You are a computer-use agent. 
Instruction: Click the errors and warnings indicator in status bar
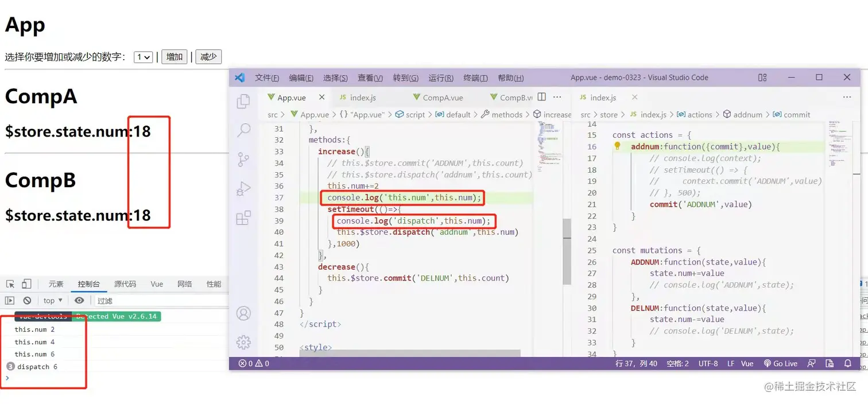(x=254, y=363)
